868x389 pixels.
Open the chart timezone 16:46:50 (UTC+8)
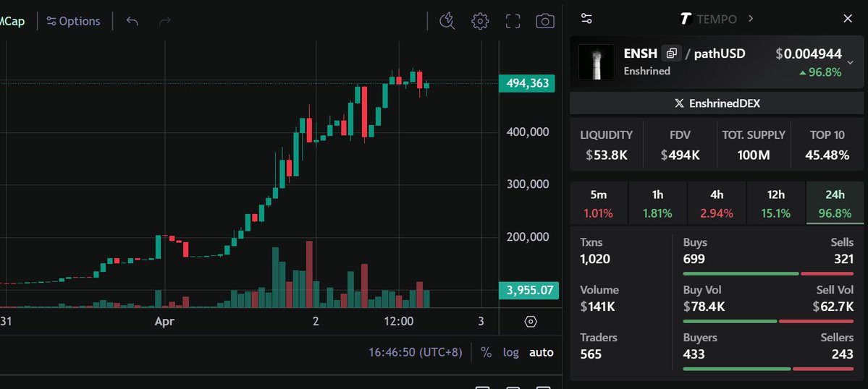click(x=416, y=352)
